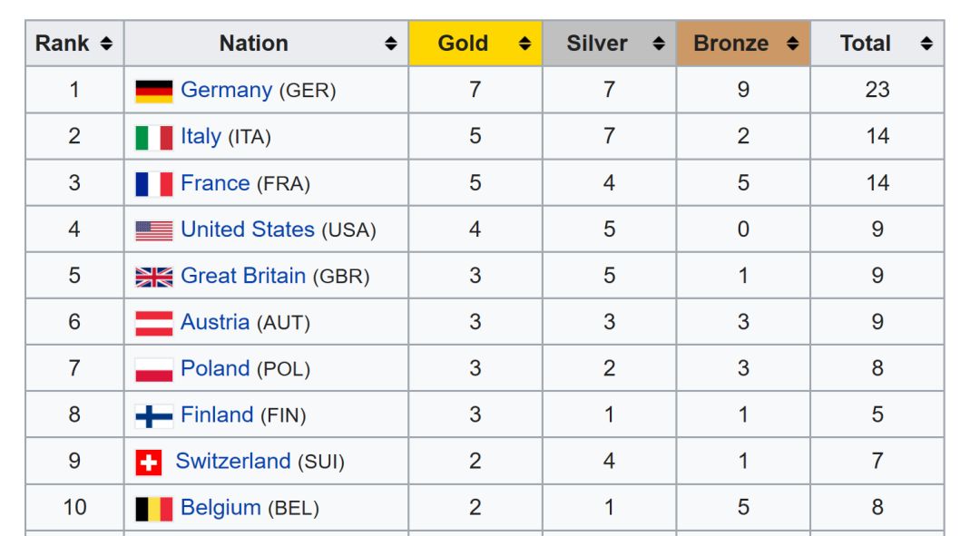
Task: Click the Switzerland flag icon
Action: pos(148,463)
